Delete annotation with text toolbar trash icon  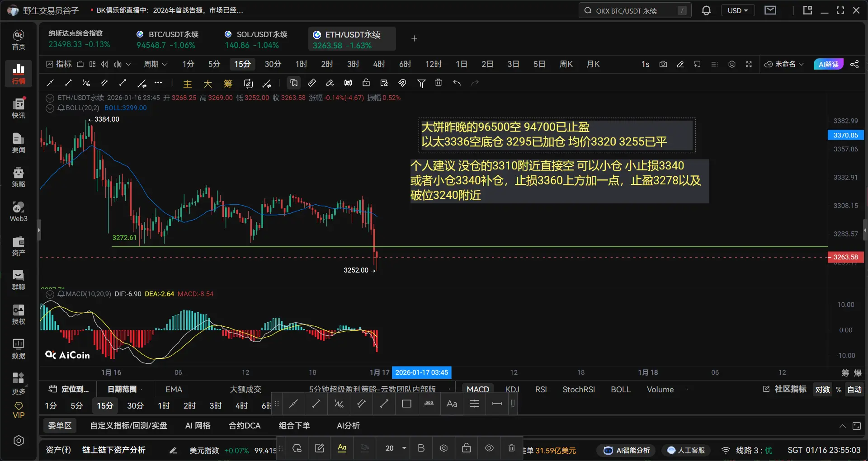click(x=511, y=448)
